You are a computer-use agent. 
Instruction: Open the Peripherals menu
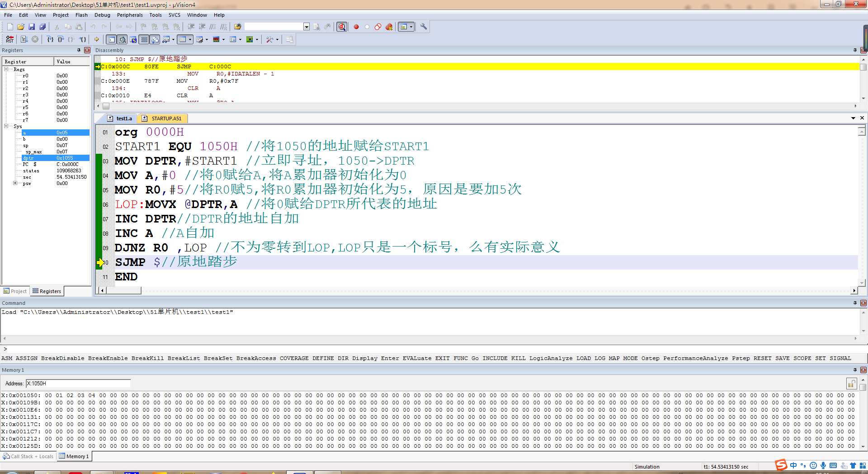coord(130,15)
